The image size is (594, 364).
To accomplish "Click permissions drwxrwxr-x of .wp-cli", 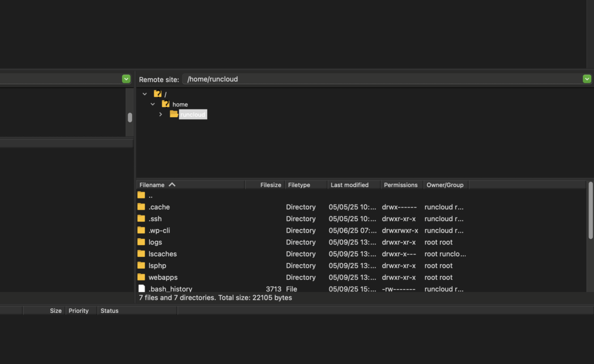I will click(x=400, y=231).
